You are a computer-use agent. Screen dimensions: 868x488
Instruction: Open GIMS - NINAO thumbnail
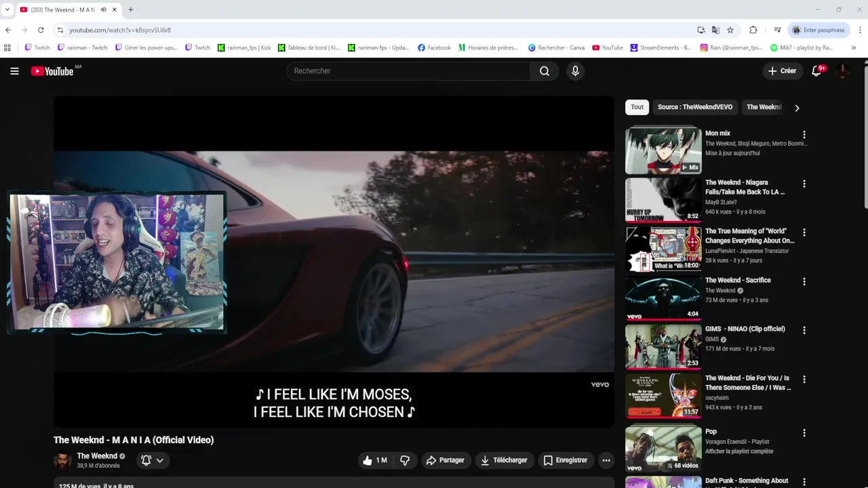click(x=663, y=346)
